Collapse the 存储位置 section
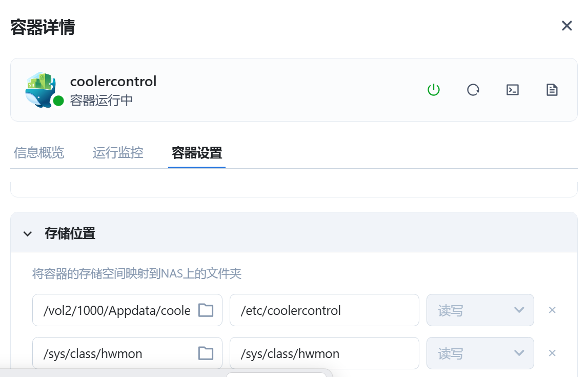Viewport: 588px width, 377px height. [x=28, y=234]
